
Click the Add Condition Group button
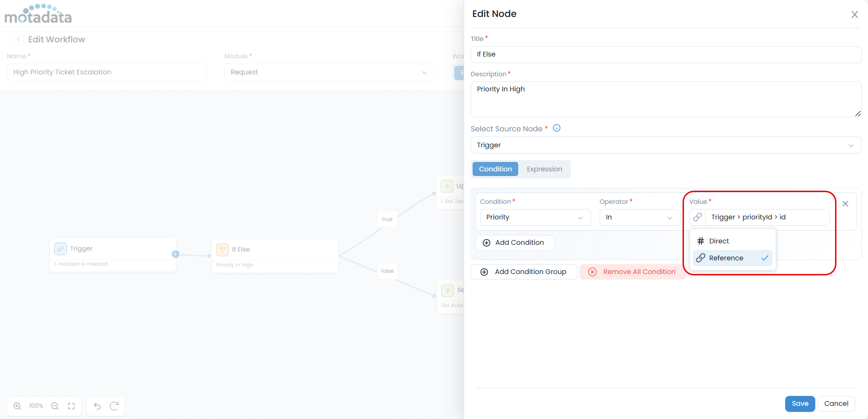[x=524, y=272]
